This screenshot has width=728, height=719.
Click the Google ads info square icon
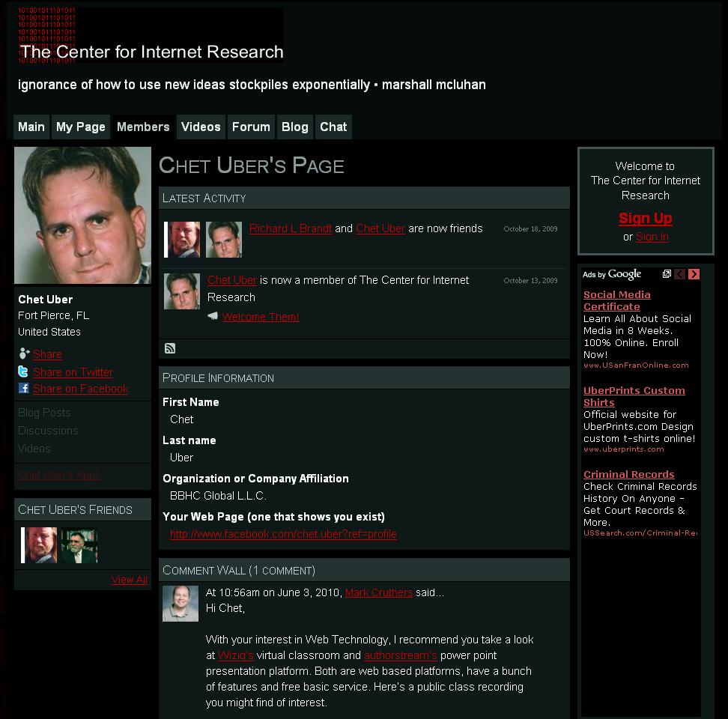point(667,274)
